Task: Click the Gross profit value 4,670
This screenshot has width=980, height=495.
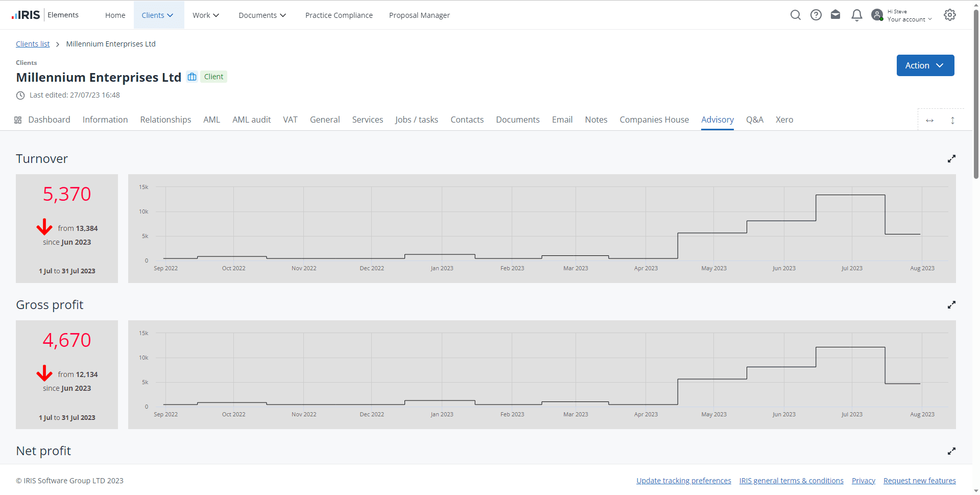Action: click(x=67, y=340)
